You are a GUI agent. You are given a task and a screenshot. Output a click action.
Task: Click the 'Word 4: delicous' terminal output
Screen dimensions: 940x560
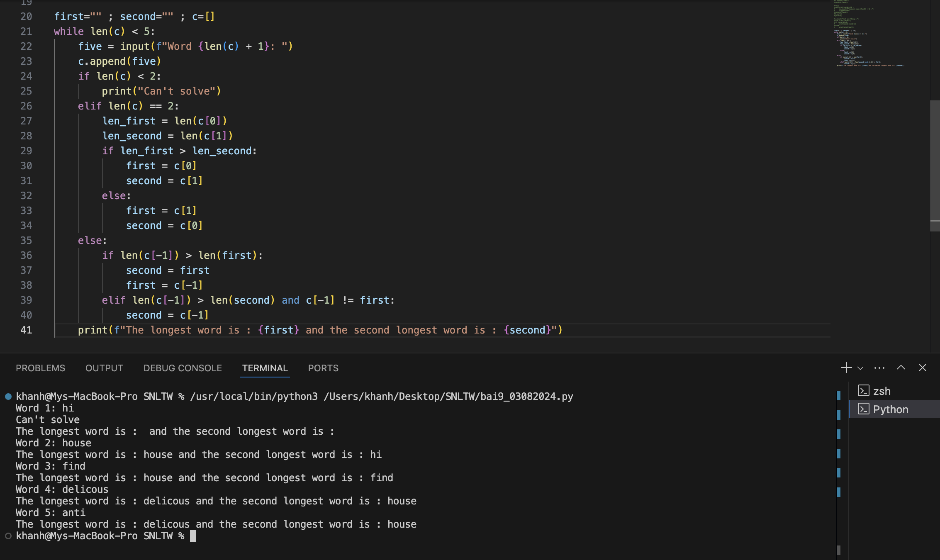pyautogui.click(x=62, y=489)
